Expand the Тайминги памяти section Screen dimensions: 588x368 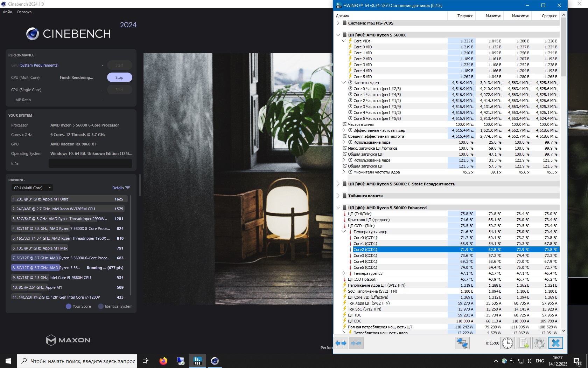[x=338, y=196]
